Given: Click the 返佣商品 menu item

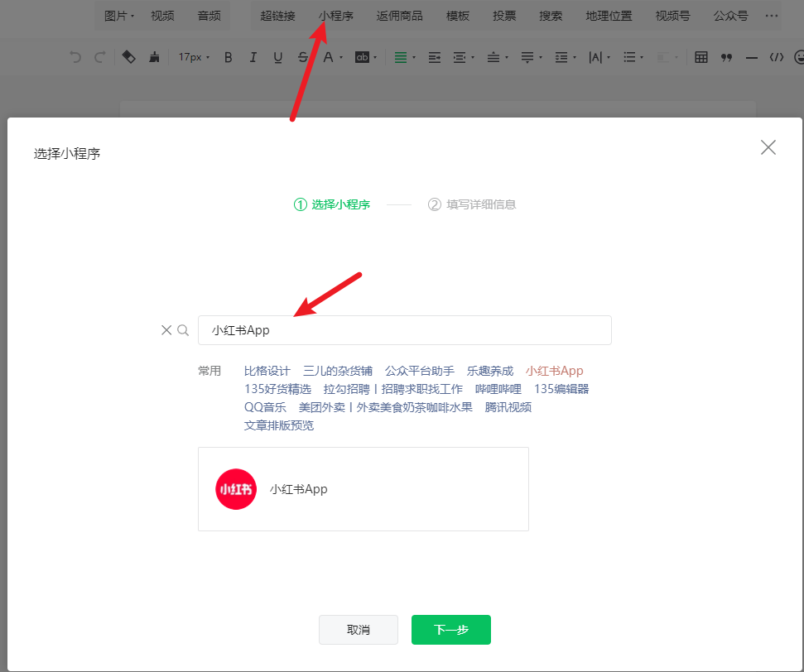Looking at the screenshot, I should [x=399, y=16].
